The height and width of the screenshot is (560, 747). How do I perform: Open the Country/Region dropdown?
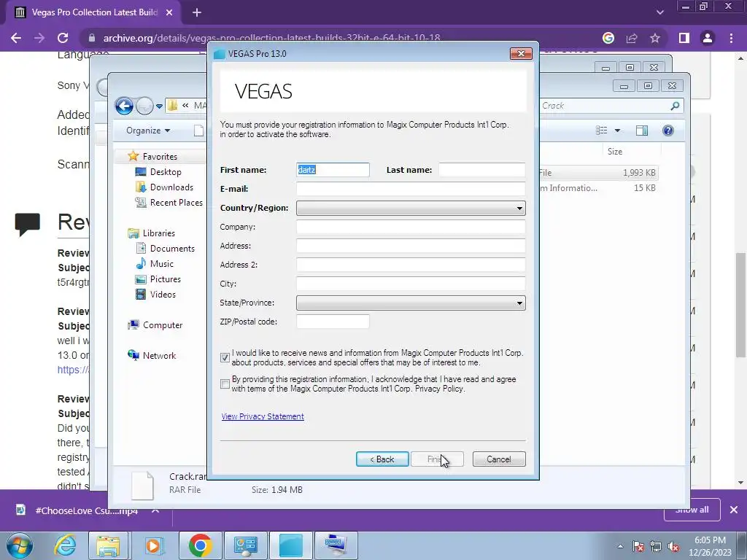[x=411, y=208]
